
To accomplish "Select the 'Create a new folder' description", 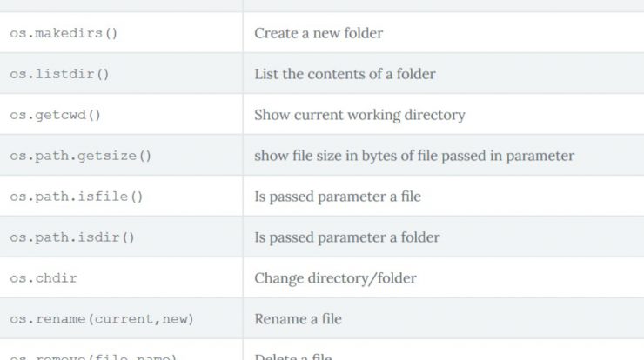I will [319, 33].
